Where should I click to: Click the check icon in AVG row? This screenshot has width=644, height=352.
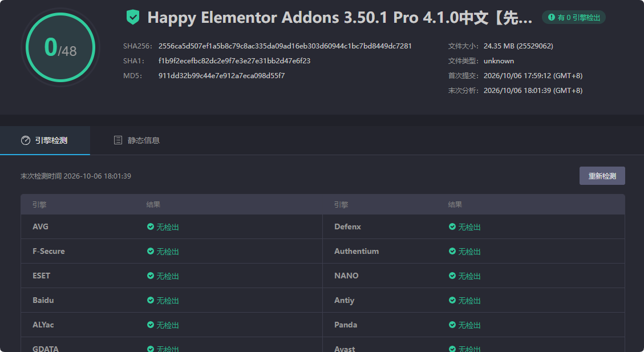[x=151, y=226]
